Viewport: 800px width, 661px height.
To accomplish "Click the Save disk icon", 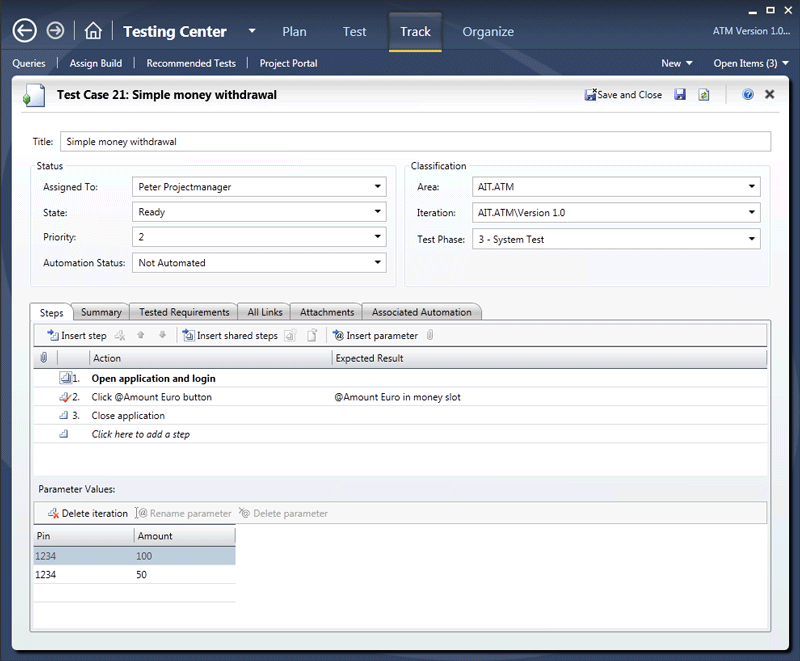I will (680, 95).
